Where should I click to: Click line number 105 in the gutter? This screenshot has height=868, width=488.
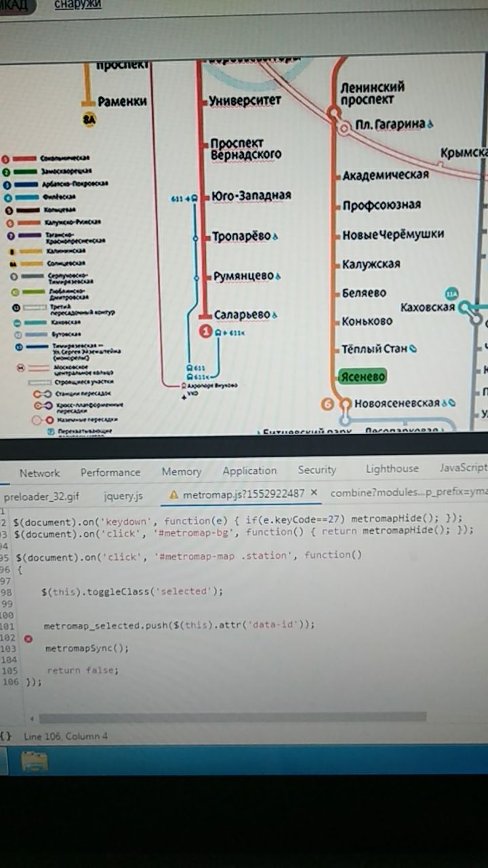[9, 671]
